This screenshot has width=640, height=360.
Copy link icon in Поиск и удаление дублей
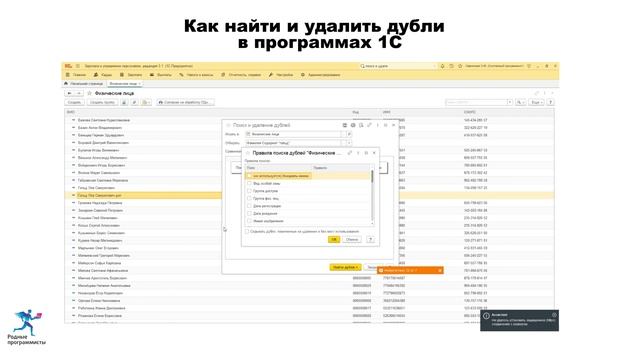pos(369,125)
